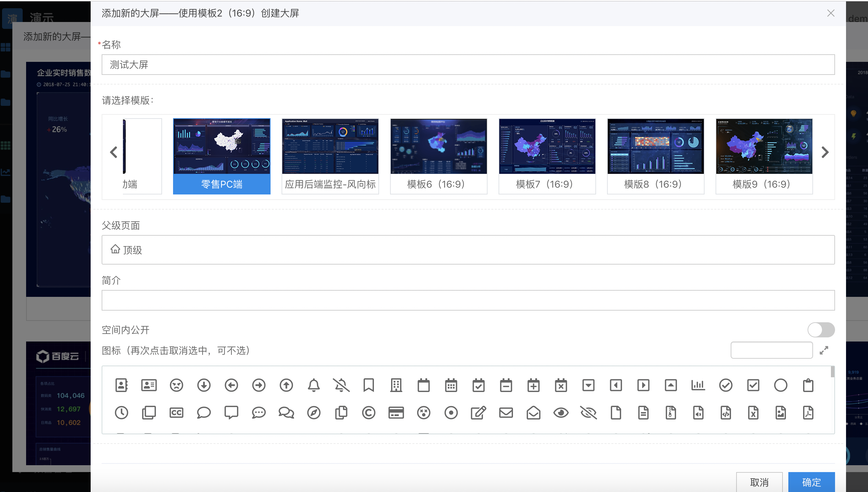Focus the 名称 input with 测试大屏
This screenshot has height=492, width=868.
click(x=468, y=65)
